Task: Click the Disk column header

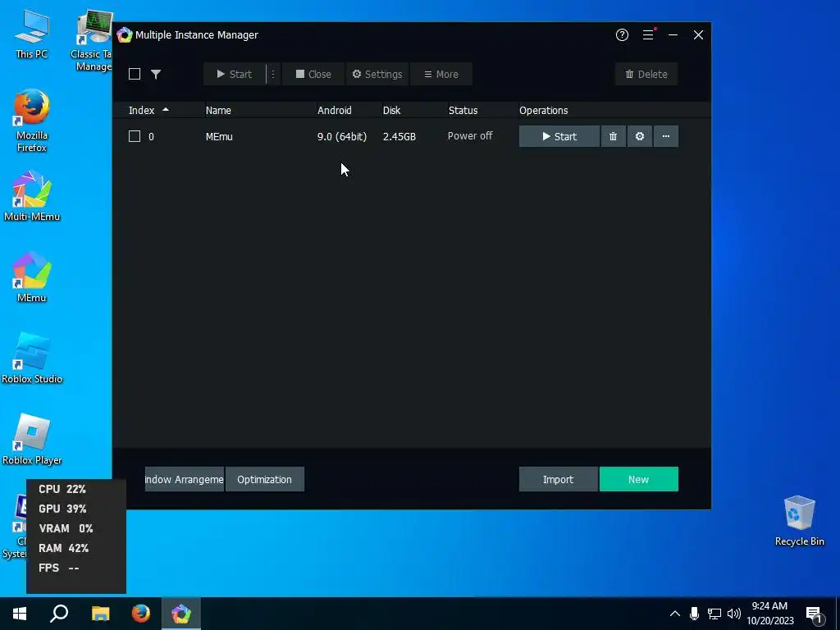Action: [391, 111]
